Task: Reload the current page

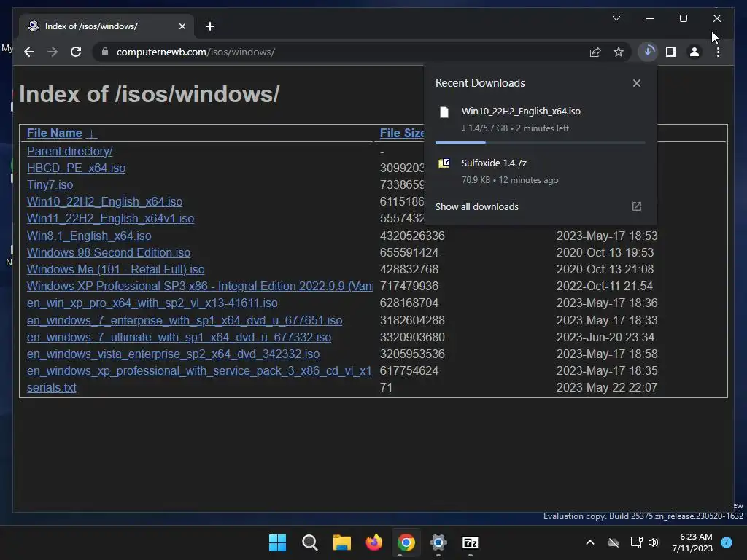Action: pos(76,52)
